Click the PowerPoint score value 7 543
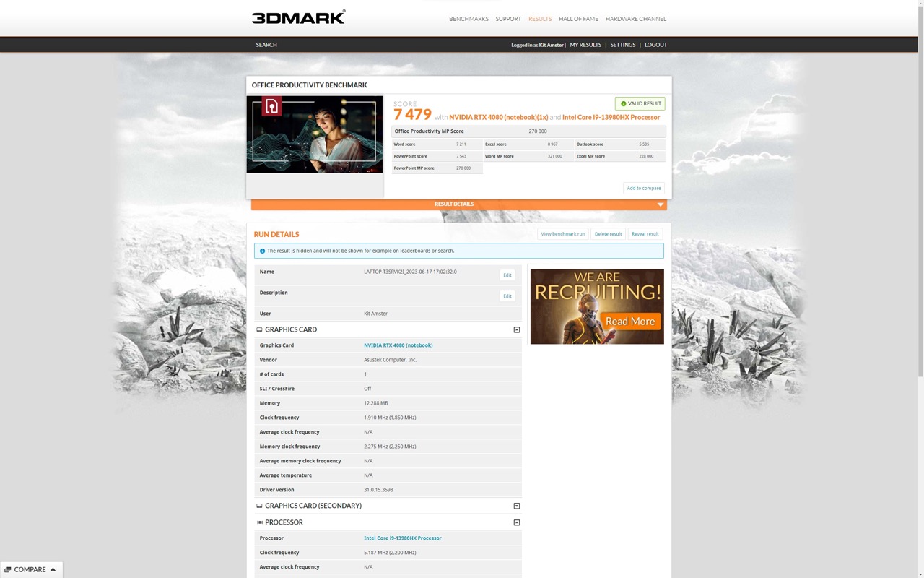924x578 pixels. point(461,156)
